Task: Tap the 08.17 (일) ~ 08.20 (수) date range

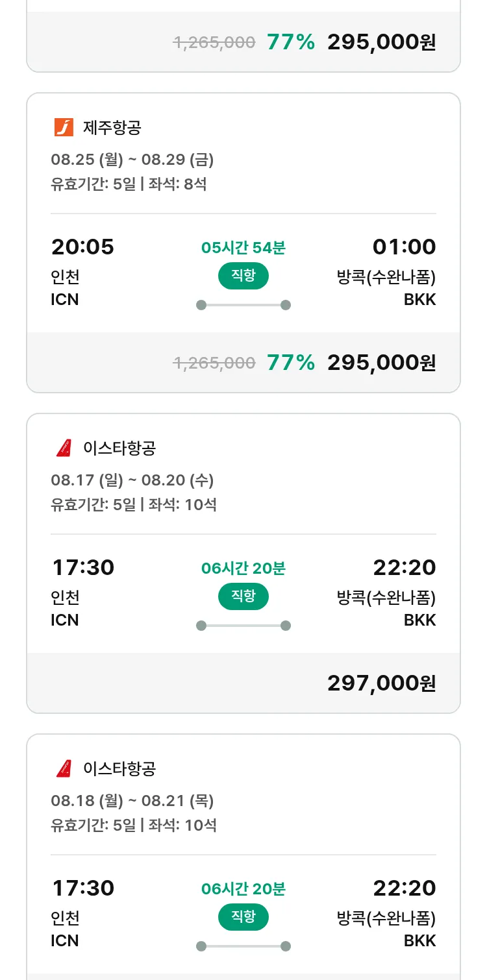Action: pyautogui.click(x=132, y=480)
